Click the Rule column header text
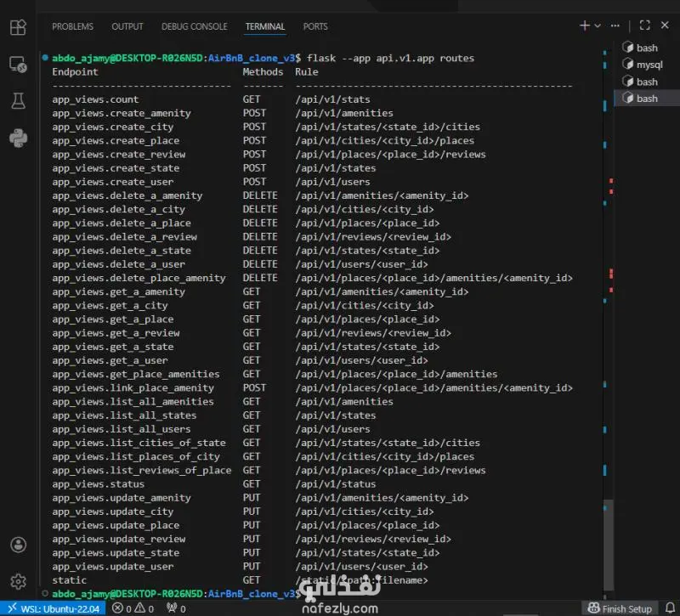Screen dimensions: 680x616 pyautogui.click(x=307, y=72)
